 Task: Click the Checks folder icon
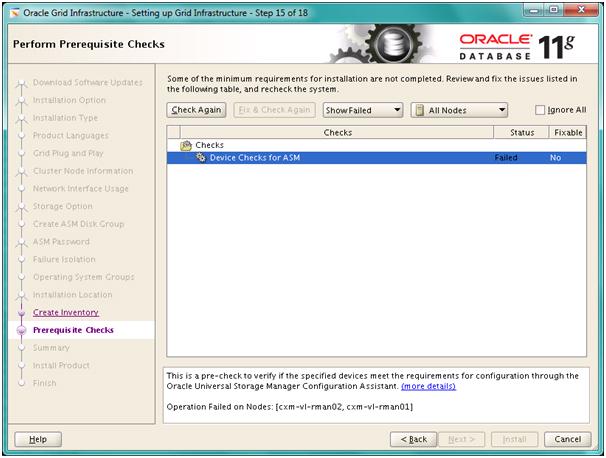185,145
